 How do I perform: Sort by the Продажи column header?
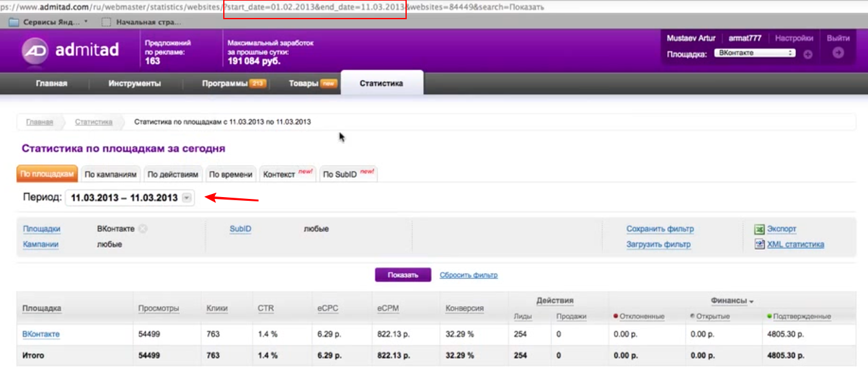[x=571, y=317]
